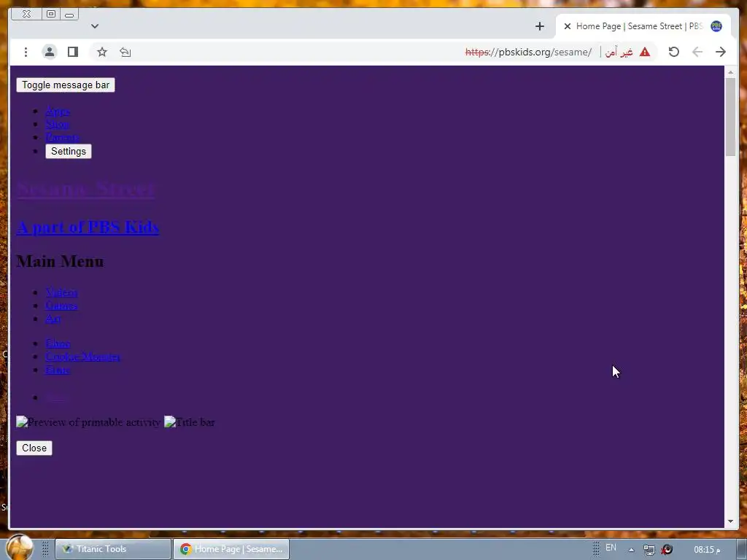Open the tab search chevron
This screenshot has height=560, width=747.
click(95, 26)
